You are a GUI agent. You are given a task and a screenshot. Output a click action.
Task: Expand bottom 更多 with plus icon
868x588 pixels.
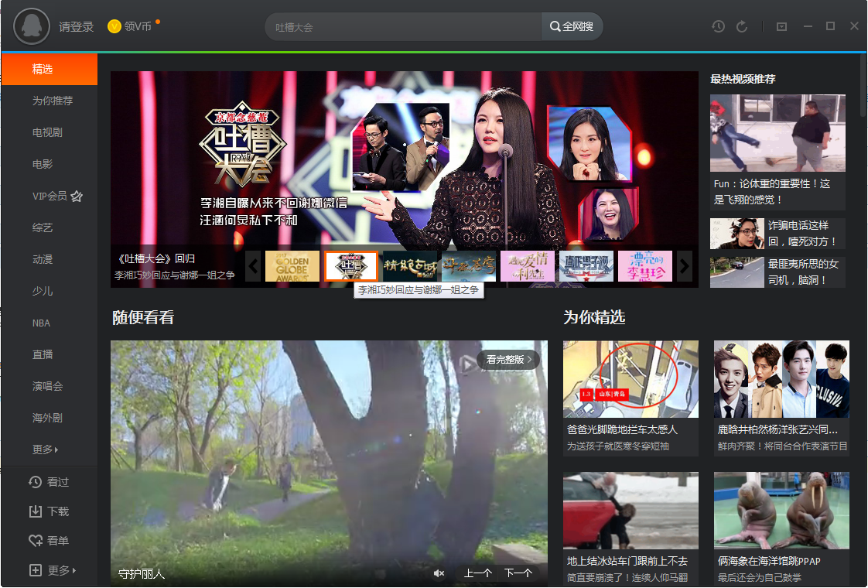[x=53, y=571]
